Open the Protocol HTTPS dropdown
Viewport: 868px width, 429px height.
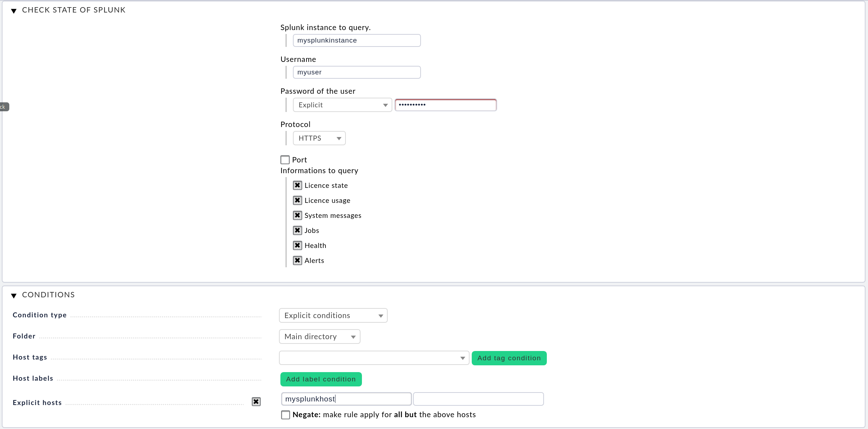[319, 138]
